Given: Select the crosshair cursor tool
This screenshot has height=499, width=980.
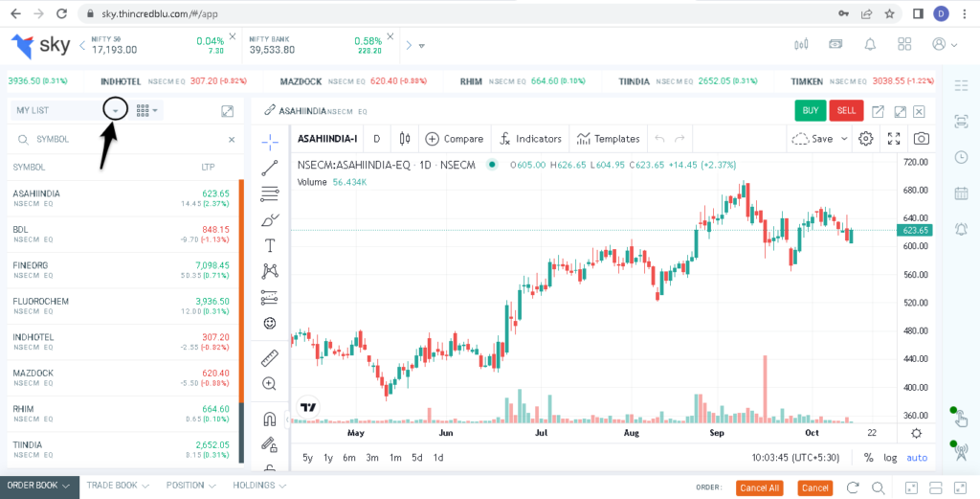Looking at the screenshot, I should [x=270, y=142].
